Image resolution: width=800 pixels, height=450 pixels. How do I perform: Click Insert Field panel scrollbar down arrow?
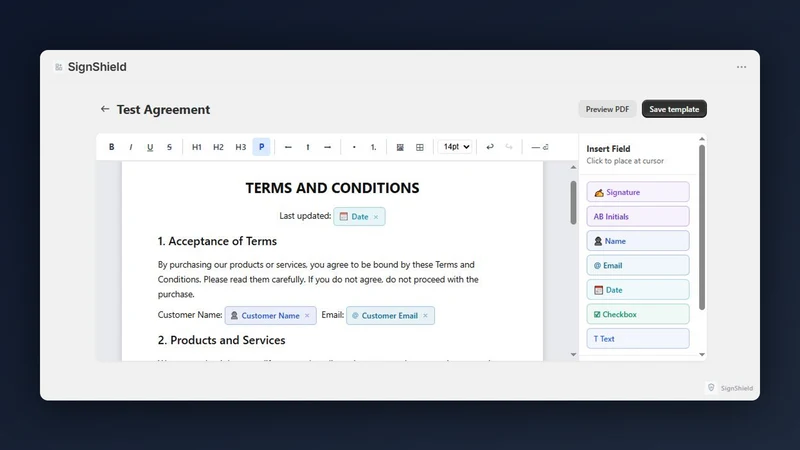pyautogui.click(x=702, y=354)
